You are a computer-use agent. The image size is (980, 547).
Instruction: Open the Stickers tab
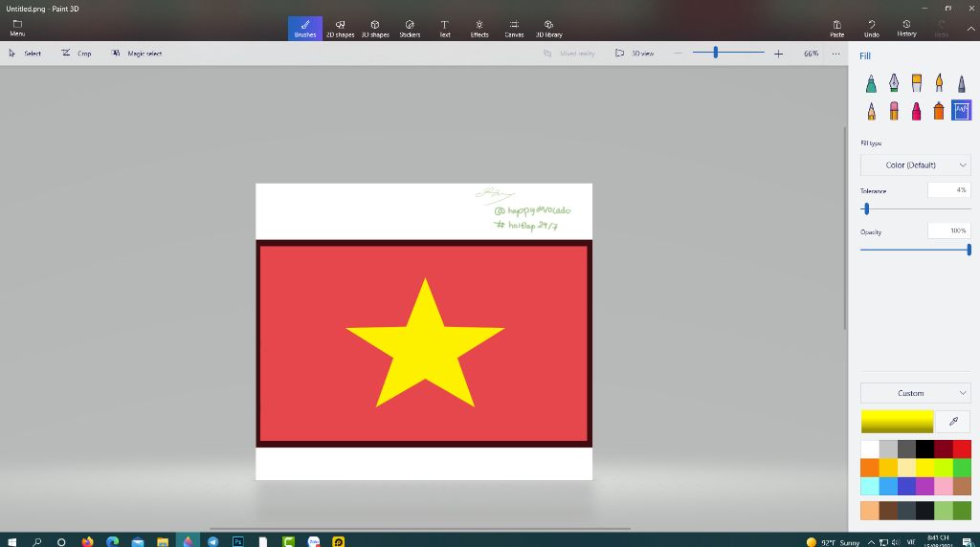[410, 29]
